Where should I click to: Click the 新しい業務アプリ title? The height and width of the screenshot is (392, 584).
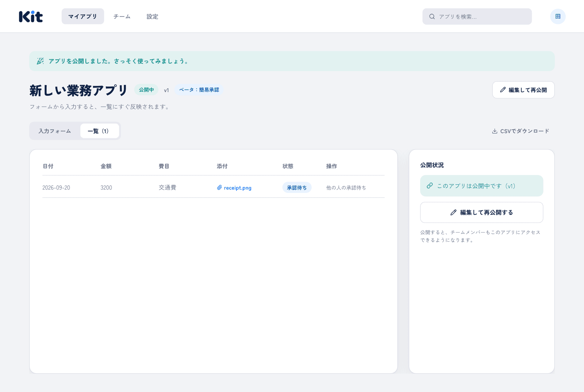pyautogui.click(x=78, y=90)
